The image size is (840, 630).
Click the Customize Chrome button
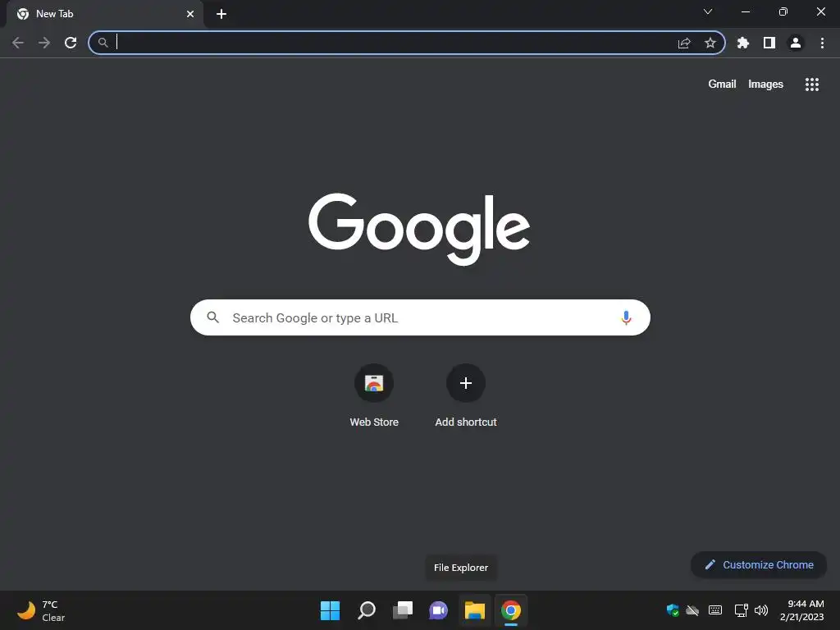pyautogui.click(x=759, y=564)
